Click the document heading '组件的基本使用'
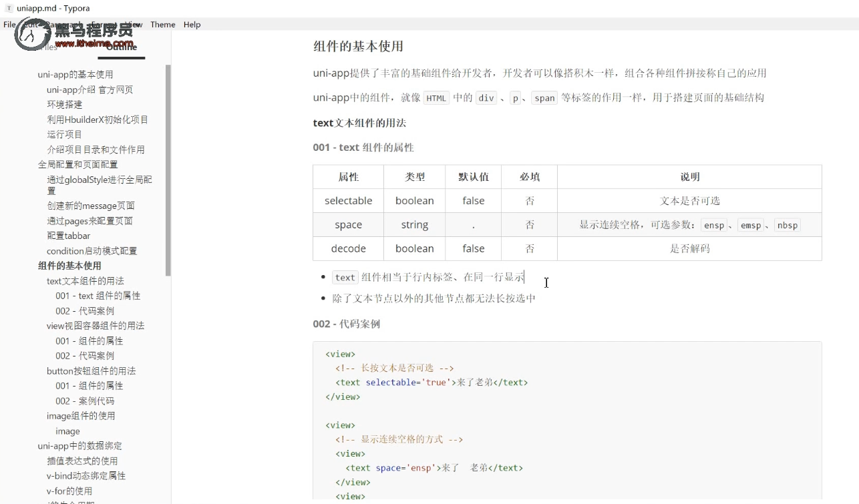Screen dimensions: 859x504 point(358,47)
